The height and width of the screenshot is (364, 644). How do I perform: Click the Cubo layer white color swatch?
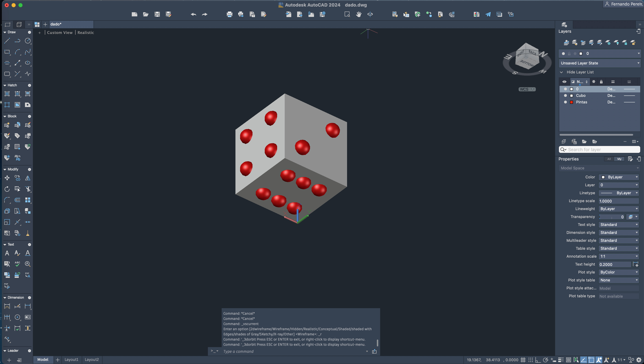(x=571, y=95)
